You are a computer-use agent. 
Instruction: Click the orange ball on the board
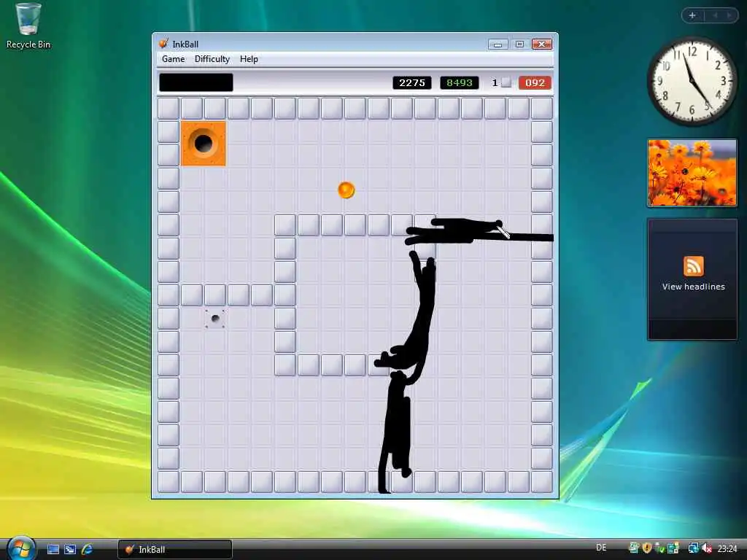347,190
